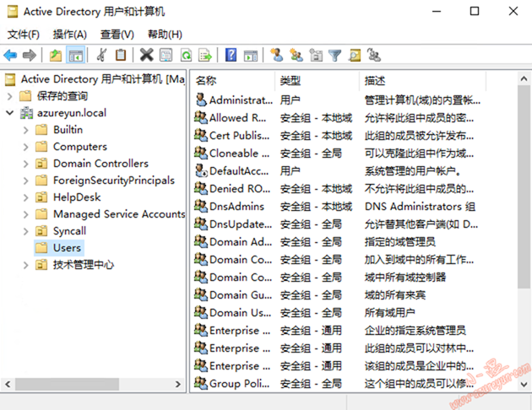Expand the Syncall OU
The width and height of the screenshot is (532, 410).
26,231
